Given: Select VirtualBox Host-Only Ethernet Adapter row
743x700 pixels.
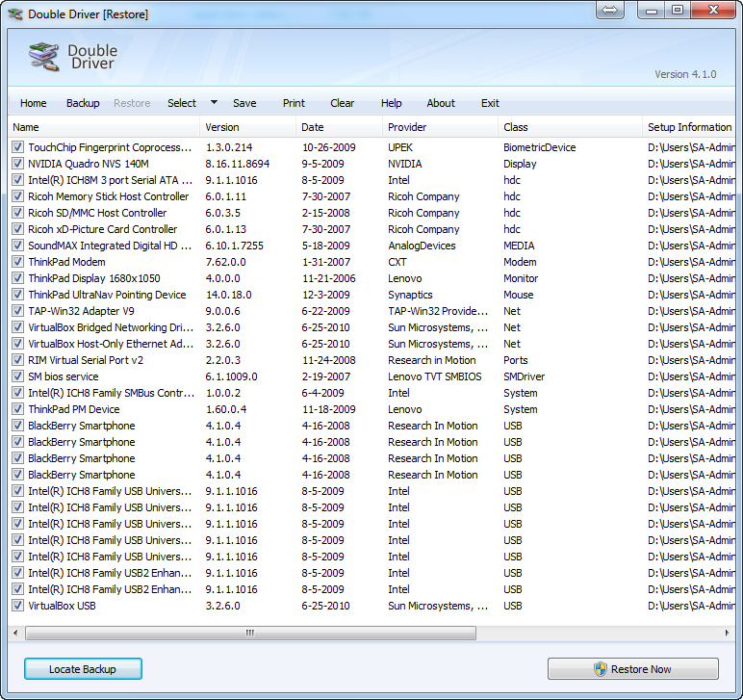Looking at the screenshot, I should (371, 344).
